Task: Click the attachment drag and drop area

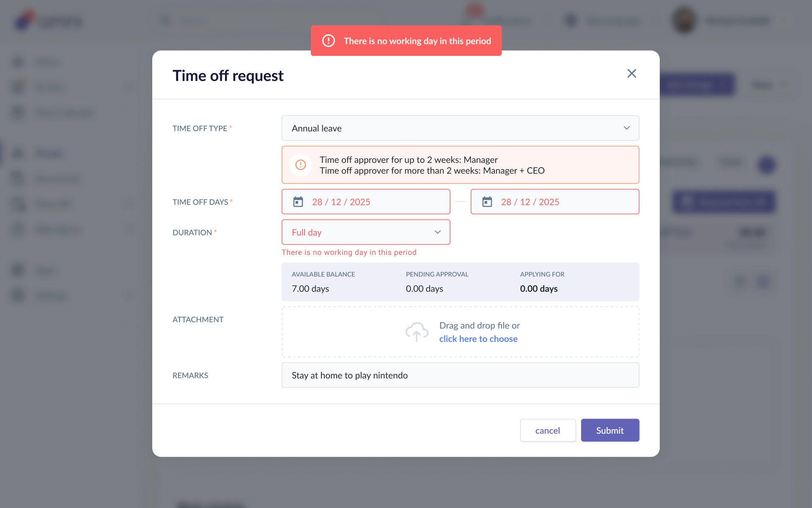Action: 460,332
